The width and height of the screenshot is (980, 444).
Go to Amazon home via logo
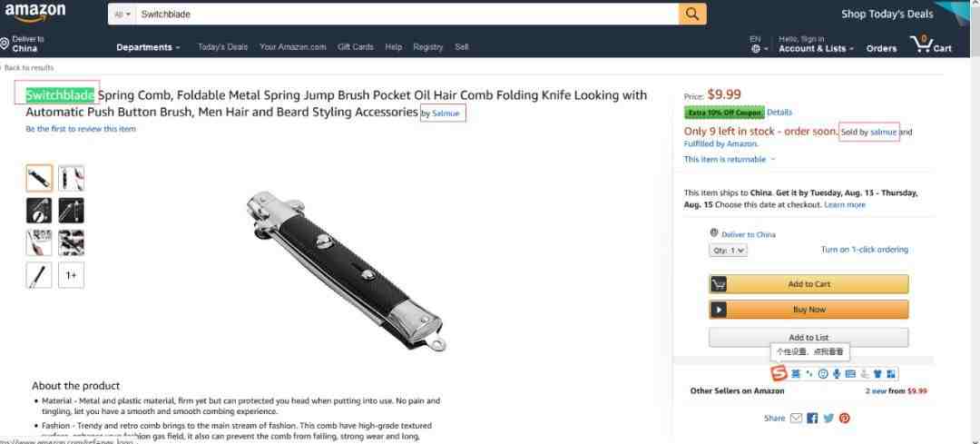35,13
